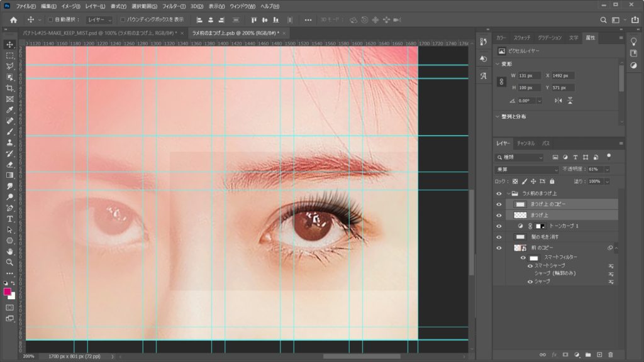The height and width of the screenshot is (362, 644).
Task: Select the Gradient tool
Action: (10, 175)
